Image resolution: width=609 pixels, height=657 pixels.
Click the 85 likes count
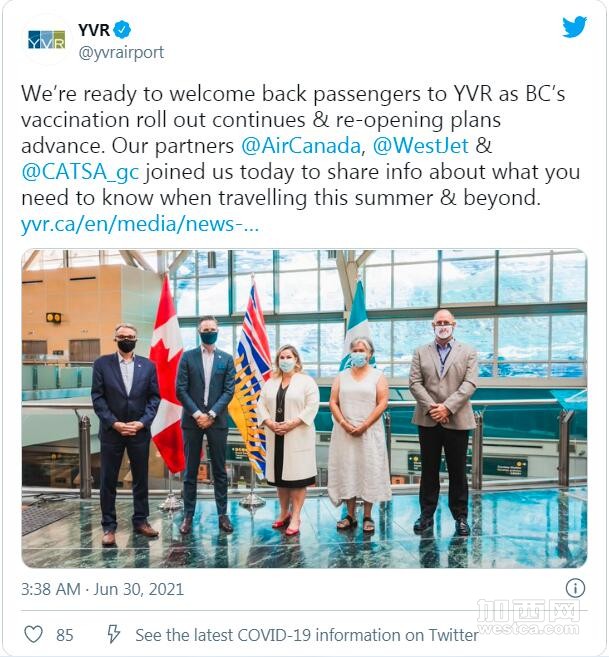65,635
